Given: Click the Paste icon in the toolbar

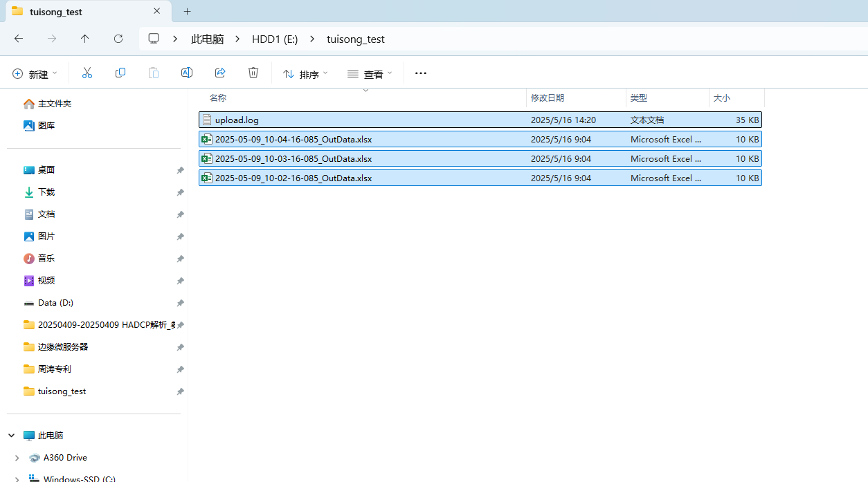Looking at the screenshot, I should click(153, 72).
